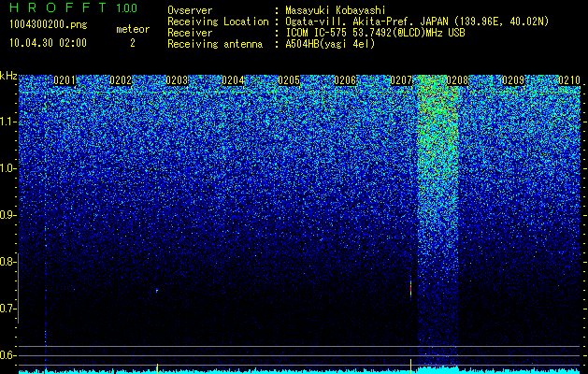588x374 pixels.
Task: Click the 0.8 frequency axis label
Action: (x=7, y=262)
